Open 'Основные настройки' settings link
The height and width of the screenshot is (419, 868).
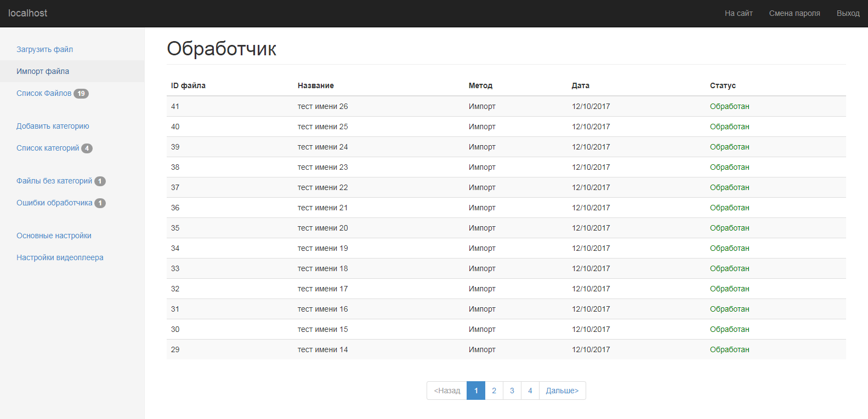(x=54, y=236)
